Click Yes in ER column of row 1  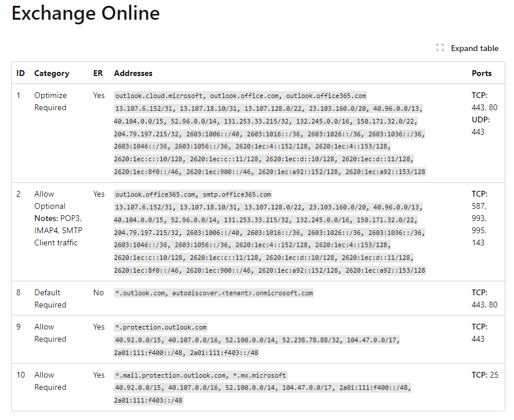99,95
